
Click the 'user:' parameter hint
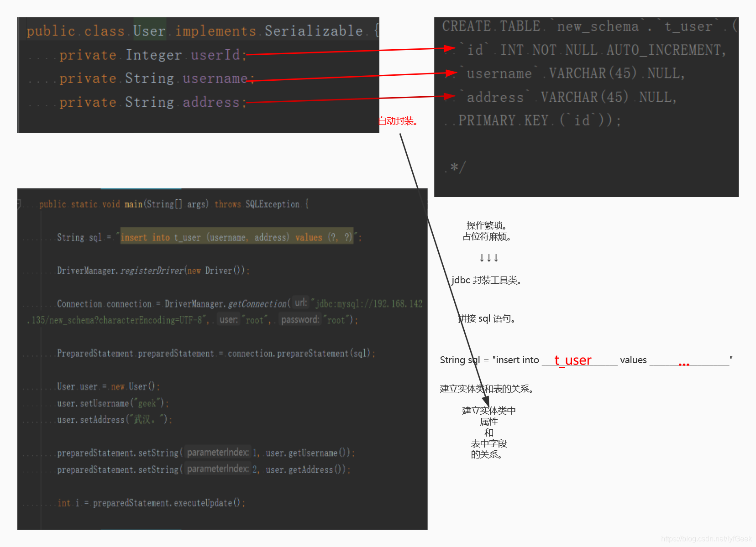coord(229,319)
